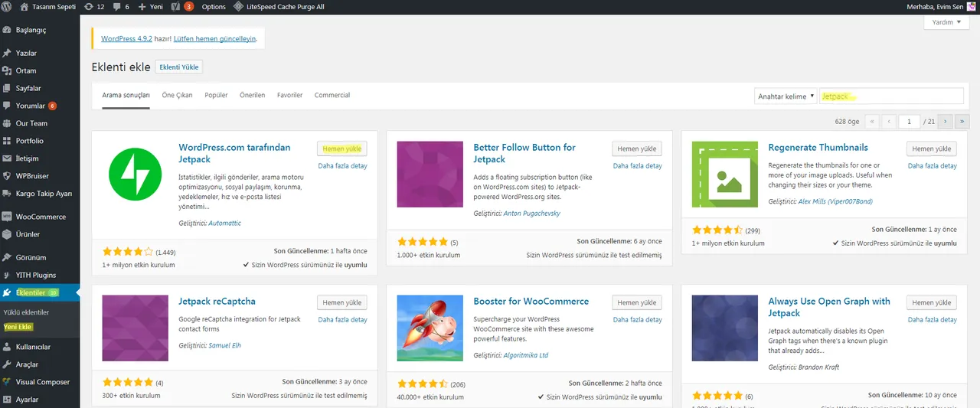Open the Yoast SEO icon with 3 notifications
Screen dimensions: 980x408
[182, 6]
